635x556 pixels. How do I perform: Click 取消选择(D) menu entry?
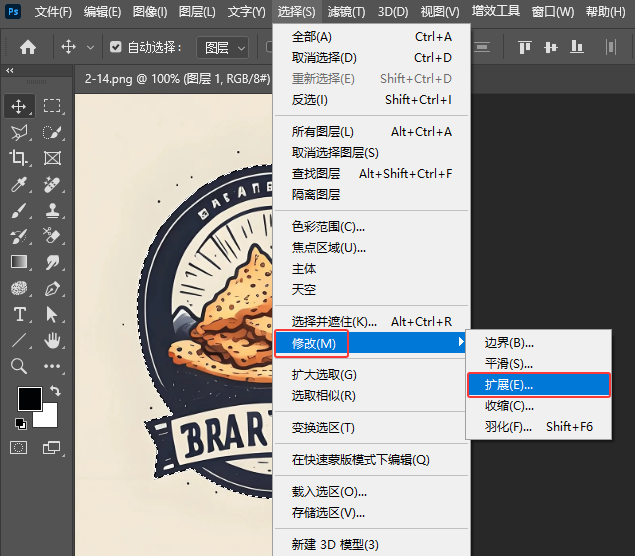372,58
